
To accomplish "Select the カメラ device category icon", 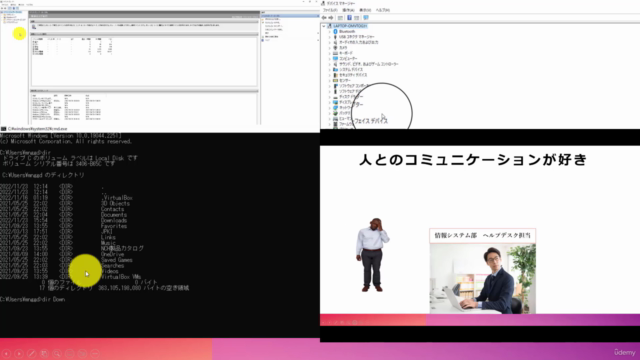I will click(x=336, y=48).
